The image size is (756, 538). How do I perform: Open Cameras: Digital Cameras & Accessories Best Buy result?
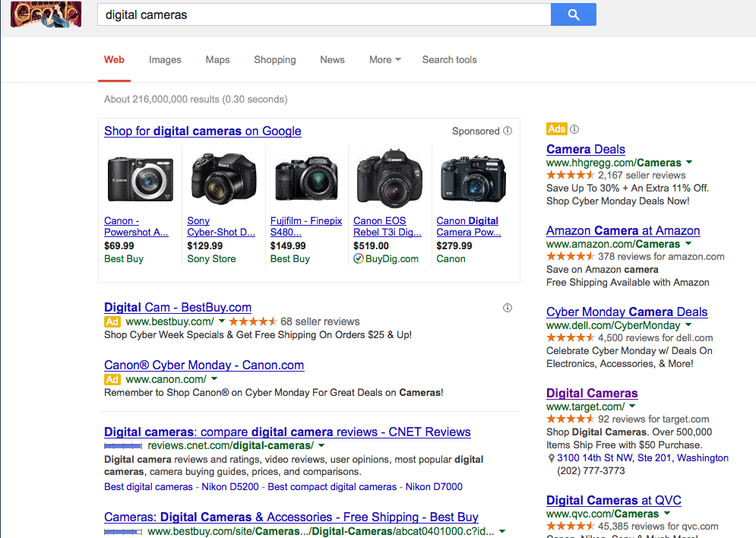291,517
